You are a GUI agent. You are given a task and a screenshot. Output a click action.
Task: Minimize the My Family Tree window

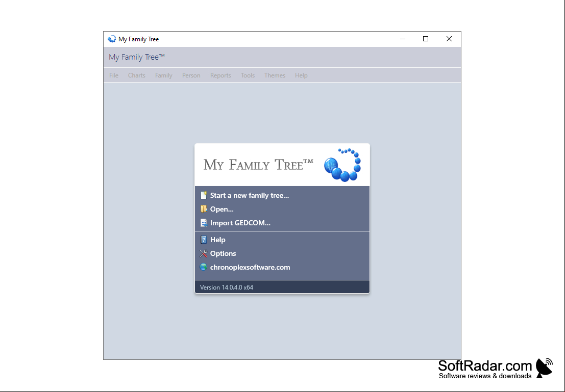click(x=403, y=39)
